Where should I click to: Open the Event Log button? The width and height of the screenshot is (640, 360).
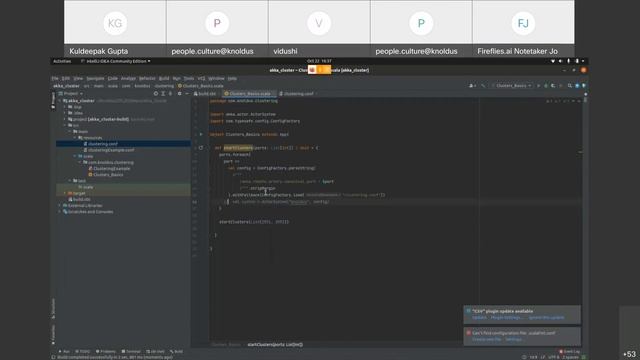pos(570,351)
